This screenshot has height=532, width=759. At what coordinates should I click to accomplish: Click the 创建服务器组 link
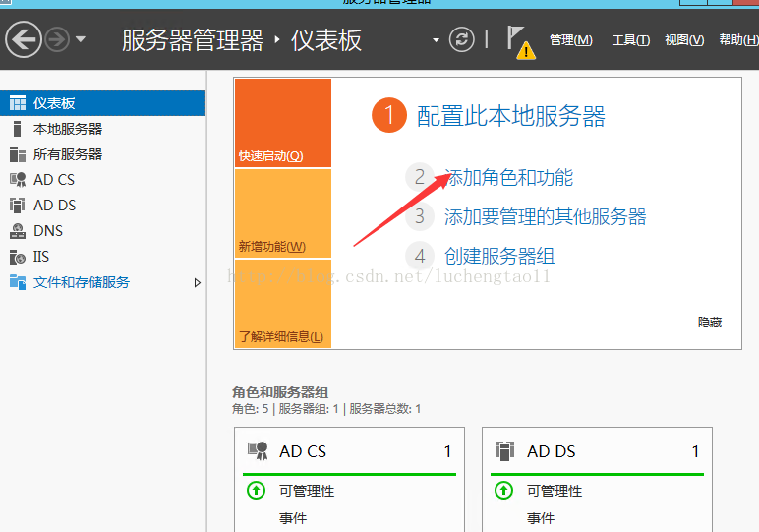[x=499, y=257]
